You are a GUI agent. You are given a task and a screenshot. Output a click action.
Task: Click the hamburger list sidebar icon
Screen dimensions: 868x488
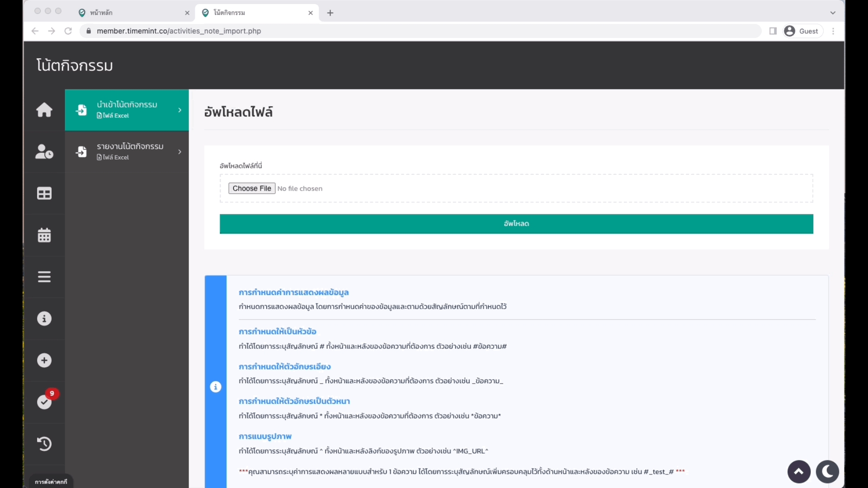[x=44, y=277]
